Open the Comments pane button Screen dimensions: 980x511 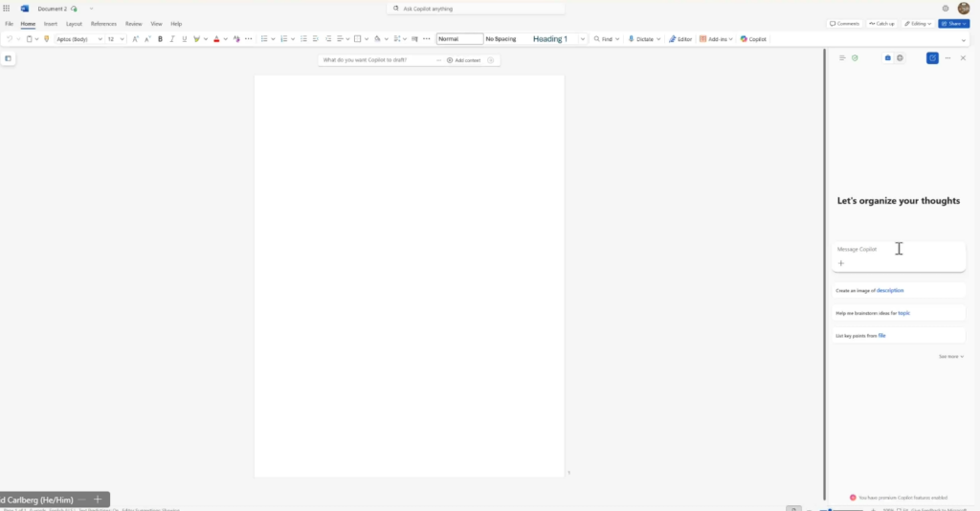tap(844, 23)
